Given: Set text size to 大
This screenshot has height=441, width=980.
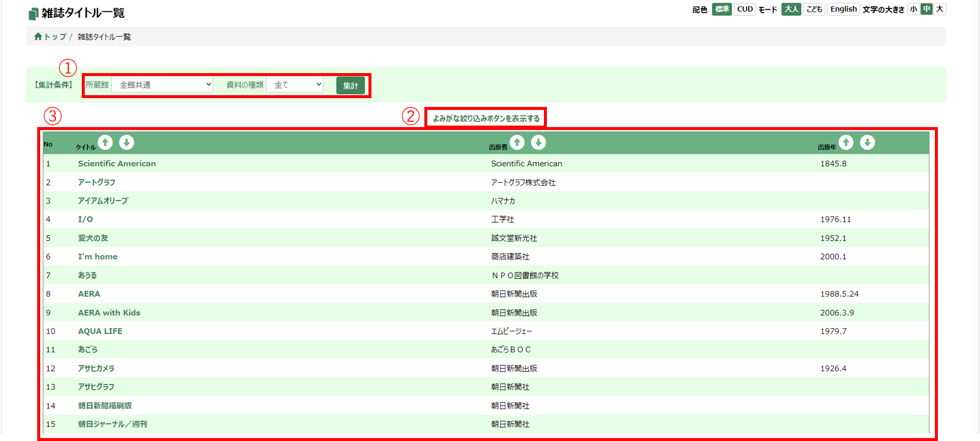Looking at the screenshot, I should pos(939,9).
